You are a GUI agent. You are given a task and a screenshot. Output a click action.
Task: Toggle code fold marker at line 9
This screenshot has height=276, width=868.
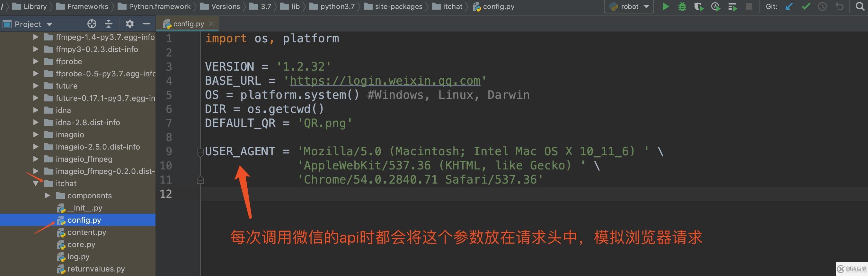pos(200,152)
